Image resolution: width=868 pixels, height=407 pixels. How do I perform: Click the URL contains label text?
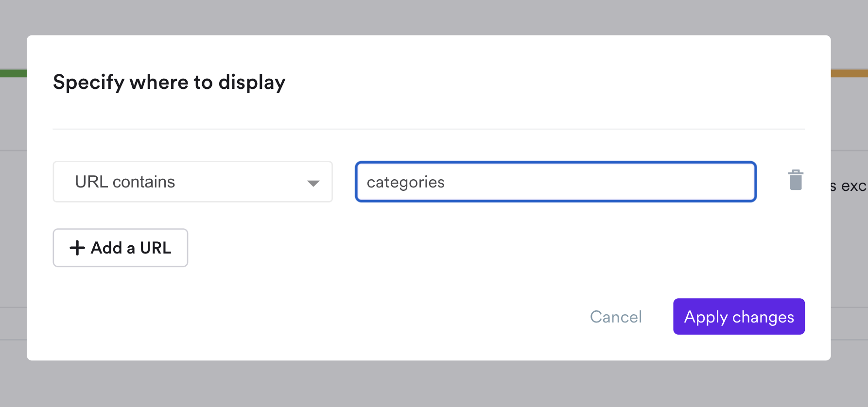125,182
